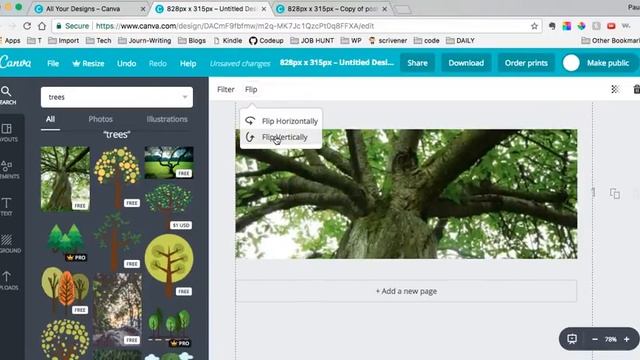Open the Help menu
Viewport: 640px width, 360px height.
click(x=188, y=63)
